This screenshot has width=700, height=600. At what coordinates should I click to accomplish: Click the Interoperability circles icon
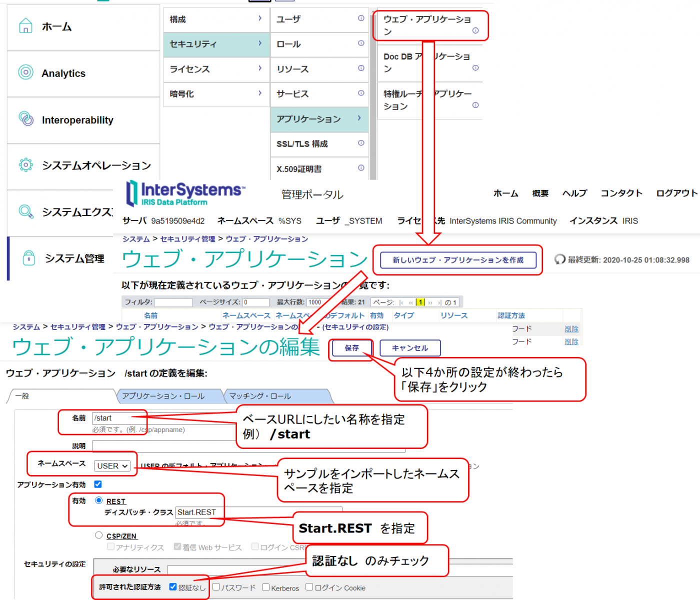pyautogui.click(x=26, y=119)
